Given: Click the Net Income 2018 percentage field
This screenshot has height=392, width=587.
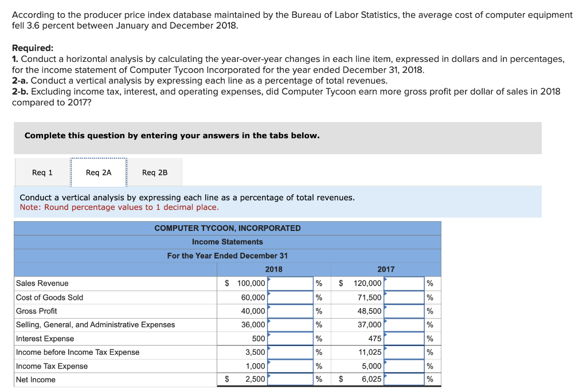Looking at the screenshot, I should click(291, 379).
